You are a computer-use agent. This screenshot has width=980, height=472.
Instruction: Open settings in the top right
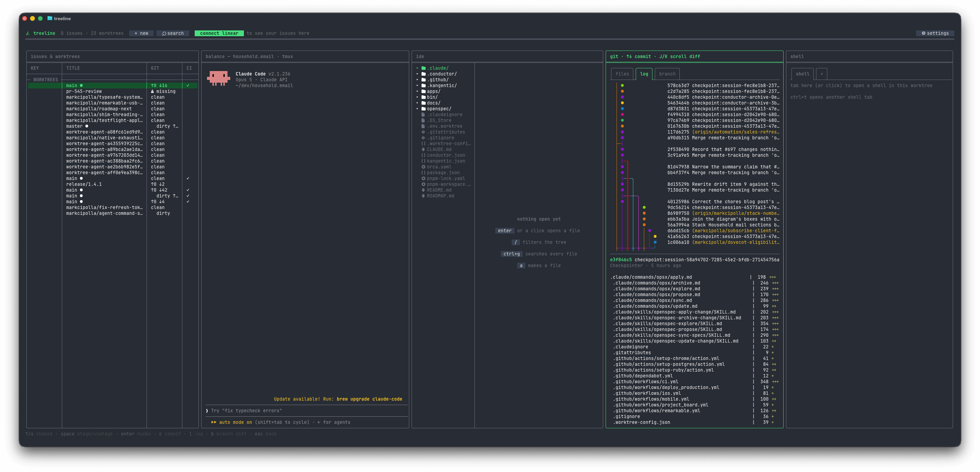tap(935, 33)
